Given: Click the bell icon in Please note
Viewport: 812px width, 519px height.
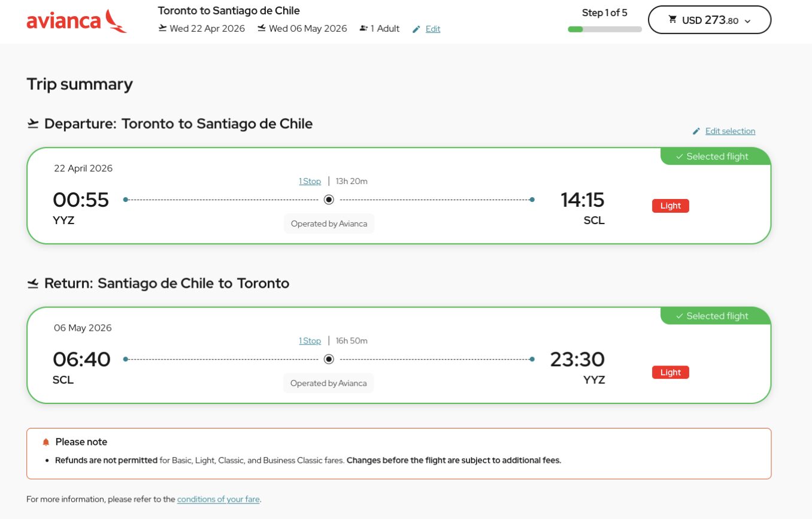Looking at the screenshot, I should pyautogui.click(x=46, y=442).
